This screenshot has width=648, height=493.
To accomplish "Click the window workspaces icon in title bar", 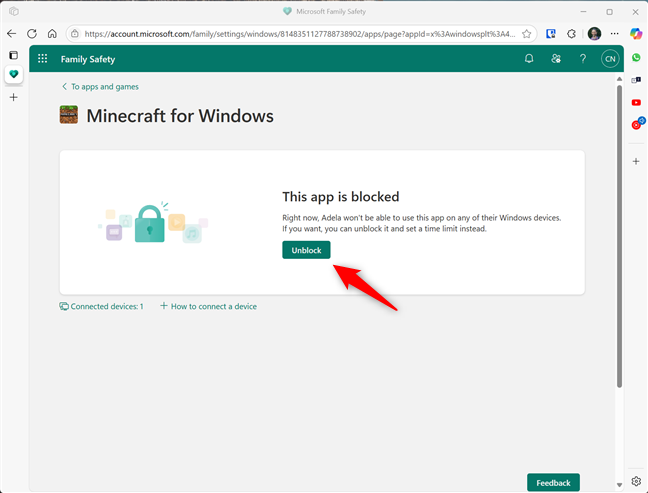I will (14, 11).
